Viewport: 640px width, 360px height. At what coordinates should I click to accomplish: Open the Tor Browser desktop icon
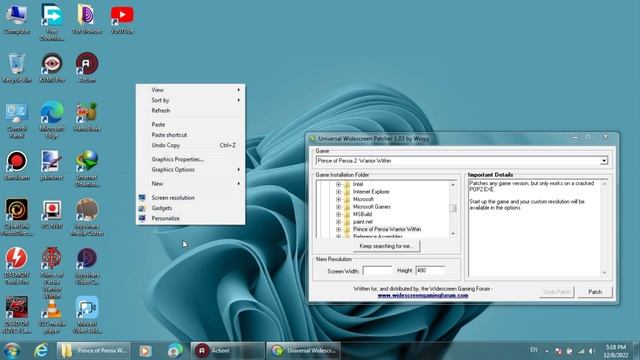click(87, 19)
